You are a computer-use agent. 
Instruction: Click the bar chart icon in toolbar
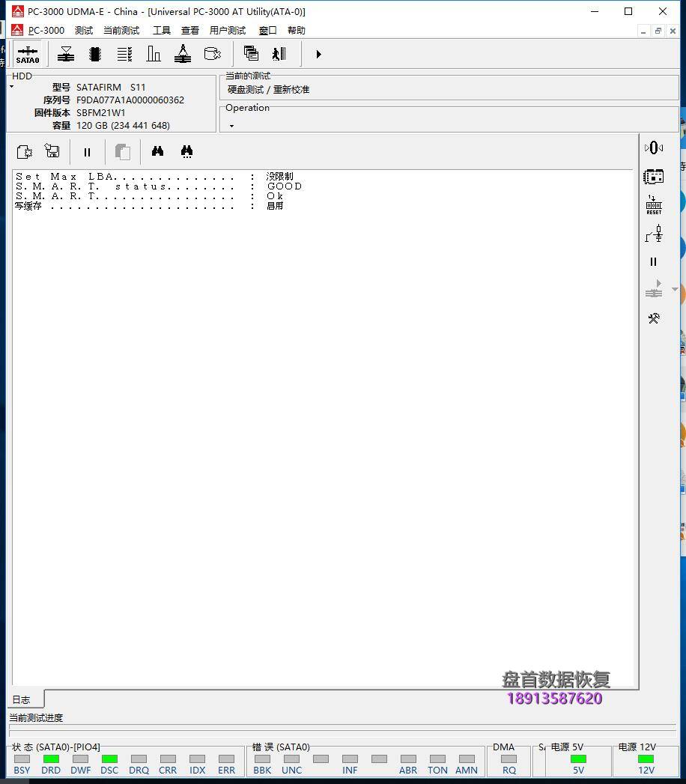[154, 54]
